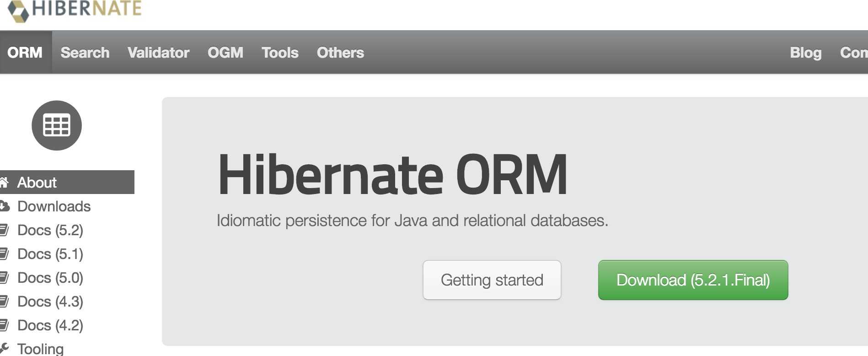
Task: Select the OGM tab in the navbar
Action: pos(225,53)
